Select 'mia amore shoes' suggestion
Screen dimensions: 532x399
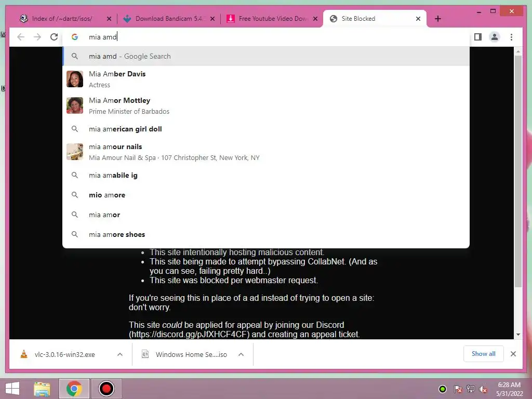point(266,234)
